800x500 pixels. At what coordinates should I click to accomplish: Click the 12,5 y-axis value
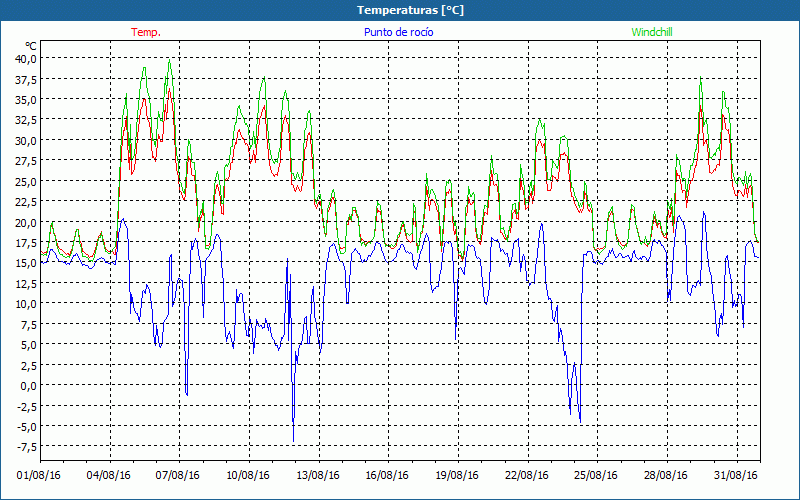coord(26,283)
